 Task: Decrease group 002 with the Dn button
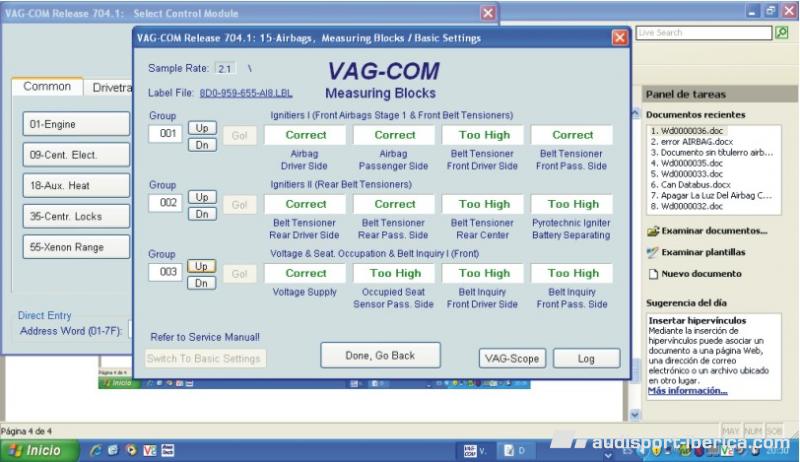pos(202,214)
